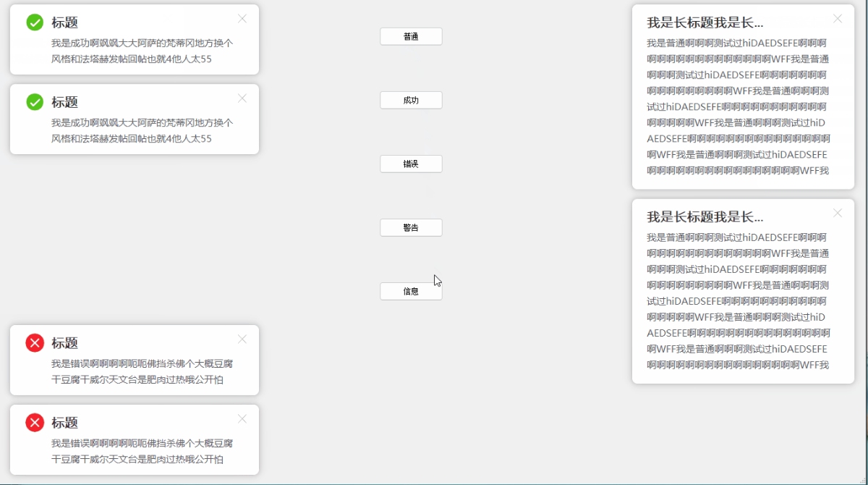868x485 pixels.
Task: Close the upper error notification
Action: [x=242, y=339]
